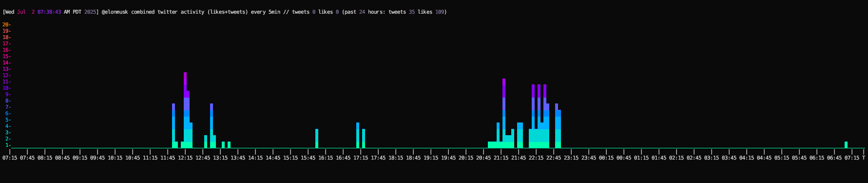
Task: Select the "PDT" timezone text
Action: coord(77,12)
